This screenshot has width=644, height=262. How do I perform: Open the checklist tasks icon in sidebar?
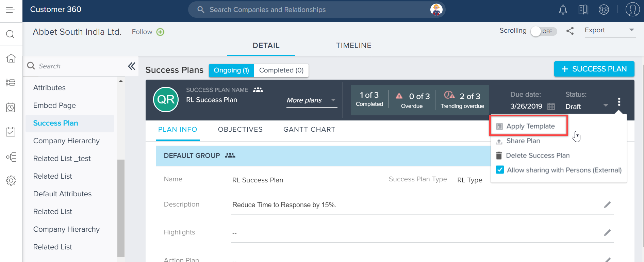click(11, 132)
